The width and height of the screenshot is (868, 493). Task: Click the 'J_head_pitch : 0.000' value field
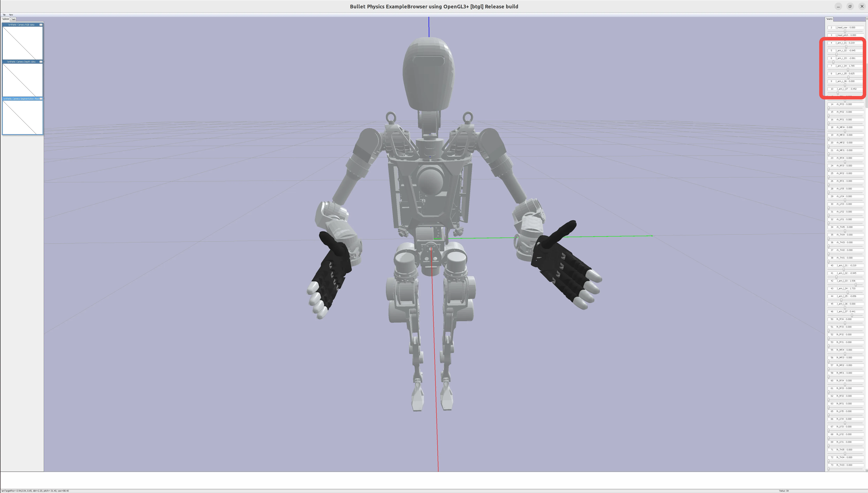pos(845,35)
